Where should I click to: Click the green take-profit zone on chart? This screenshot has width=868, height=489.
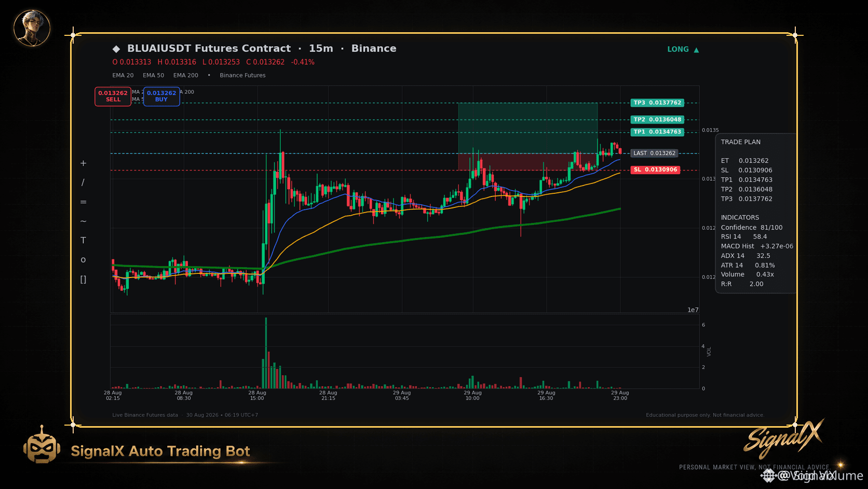(x=527, y=128)
